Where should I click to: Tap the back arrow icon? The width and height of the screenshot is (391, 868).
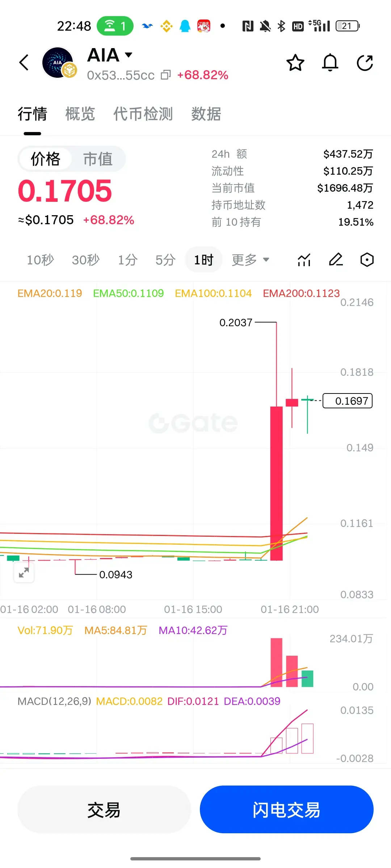point(24,63)
